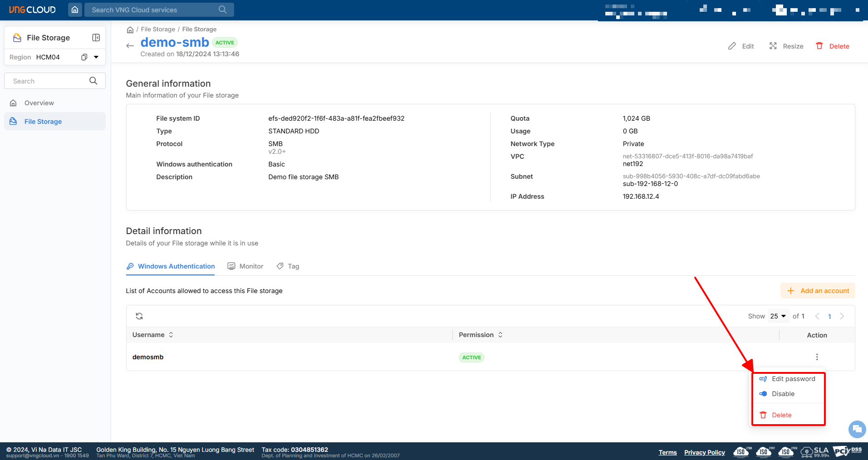Click the breadcrumb home icon

(x=130, y=29)
